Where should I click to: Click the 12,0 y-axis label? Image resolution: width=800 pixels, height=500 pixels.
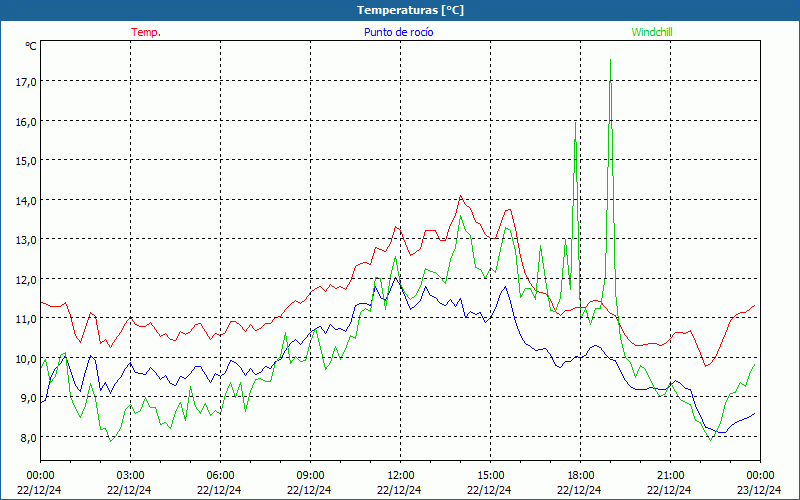coord(26,279)
